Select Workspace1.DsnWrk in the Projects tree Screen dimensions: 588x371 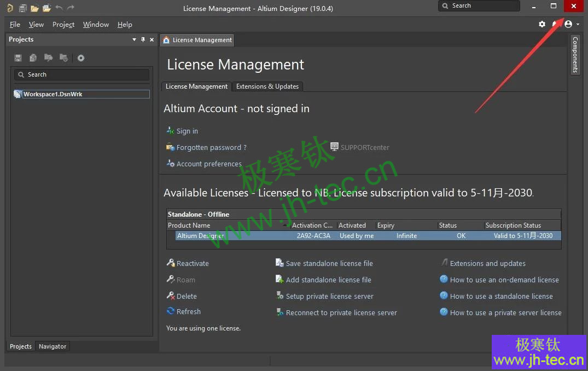[x=81, y=94]
